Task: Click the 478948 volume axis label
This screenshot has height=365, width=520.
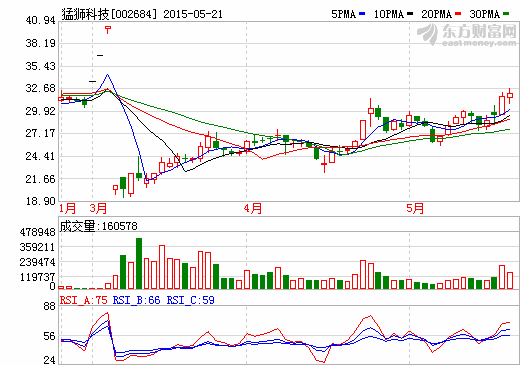Action: [37, 232]
